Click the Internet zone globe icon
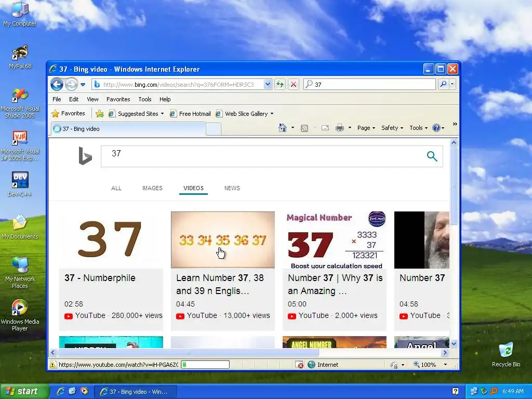This screenshot has width=532, height=399. (x=311, y=365)
